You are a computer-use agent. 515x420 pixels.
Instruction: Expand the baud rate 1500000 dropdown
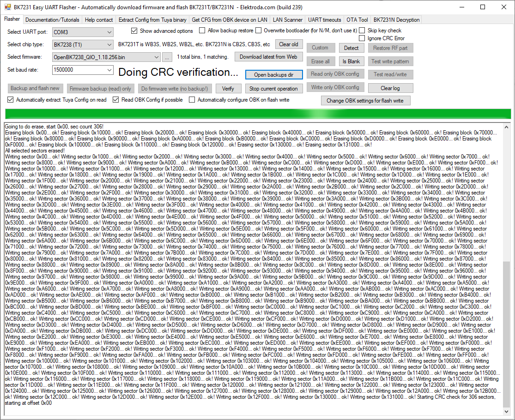point(83,70)
